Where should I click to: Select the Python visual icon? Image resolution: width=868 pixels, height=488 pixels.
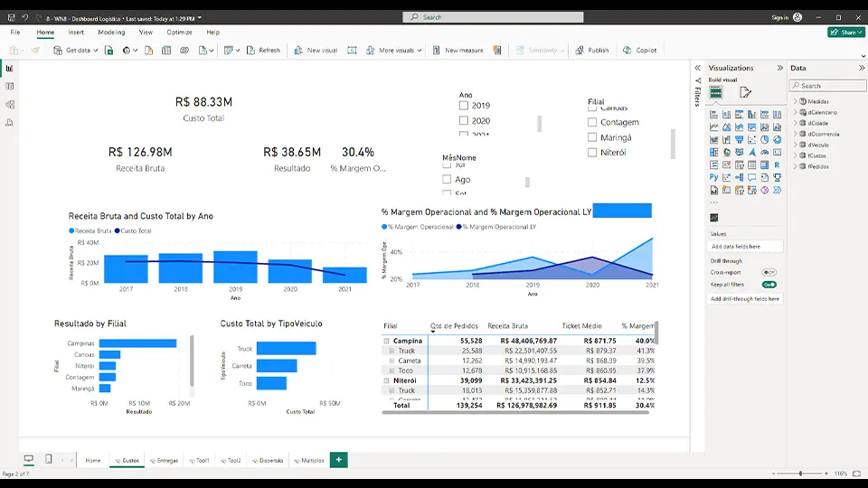(x=713, y=178)
